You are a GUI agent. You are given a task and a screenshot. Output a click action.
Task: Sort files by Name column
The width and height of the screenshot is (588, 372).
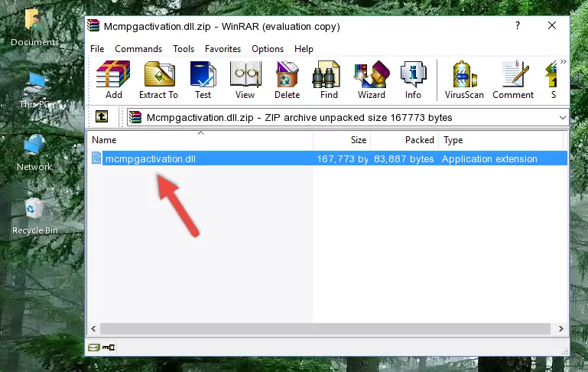[x=200, y=139]
